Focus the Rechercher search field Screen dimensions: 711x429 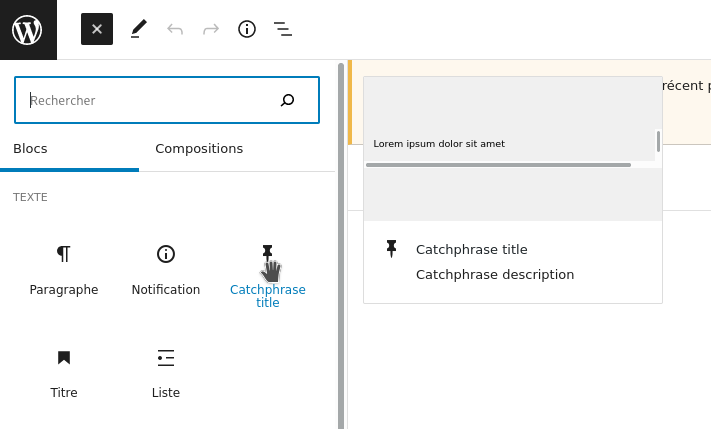(167, 100)
